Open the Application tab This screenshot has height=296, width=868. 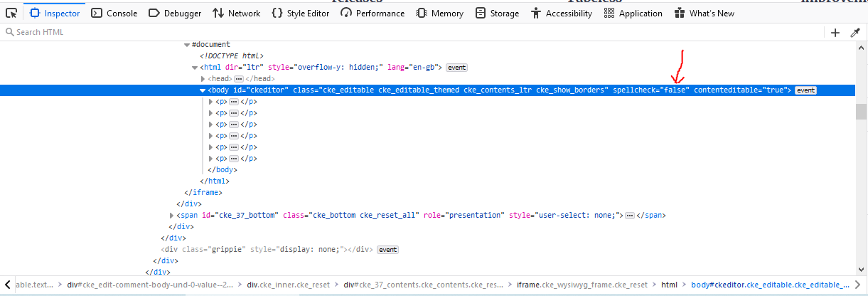click(x=633, y=13)
